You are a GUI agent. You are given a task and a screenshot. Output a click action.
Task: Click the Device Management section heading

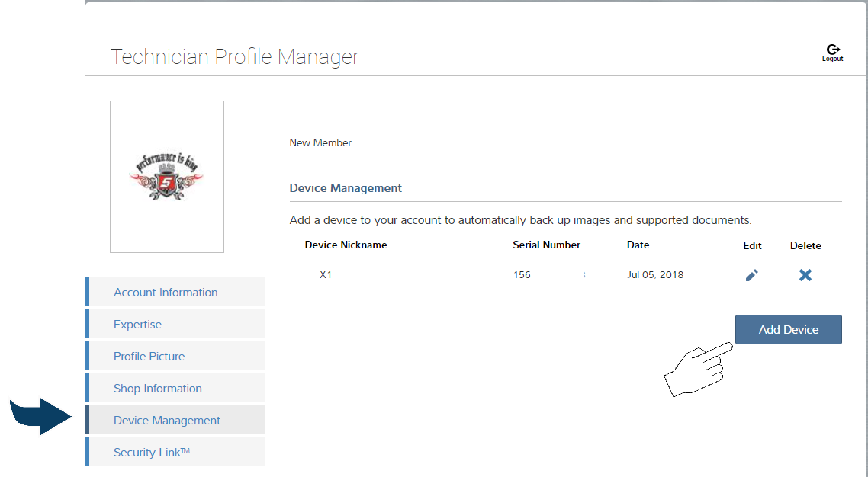(346, 188)
